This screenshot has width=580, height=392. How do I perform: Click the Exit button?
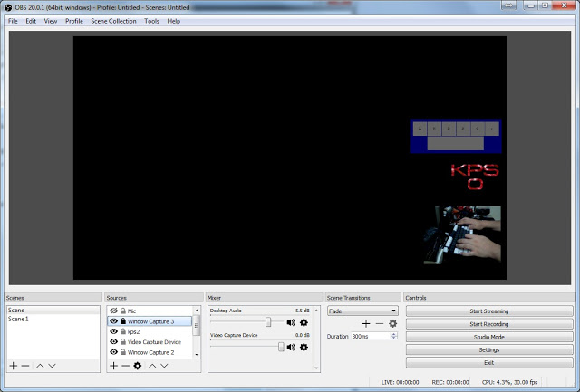[489, 363]
